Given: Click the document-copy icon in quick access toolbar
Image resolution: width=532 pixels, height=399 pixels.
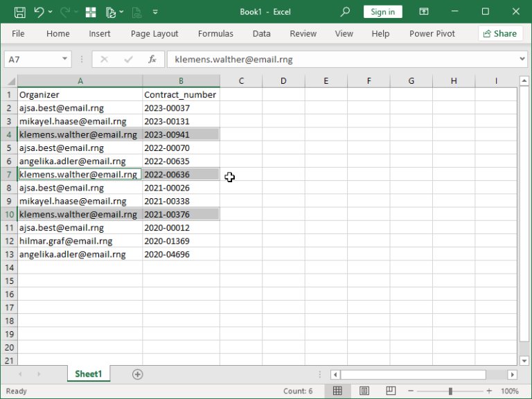Looking at the screenshot, I should 111,12.
